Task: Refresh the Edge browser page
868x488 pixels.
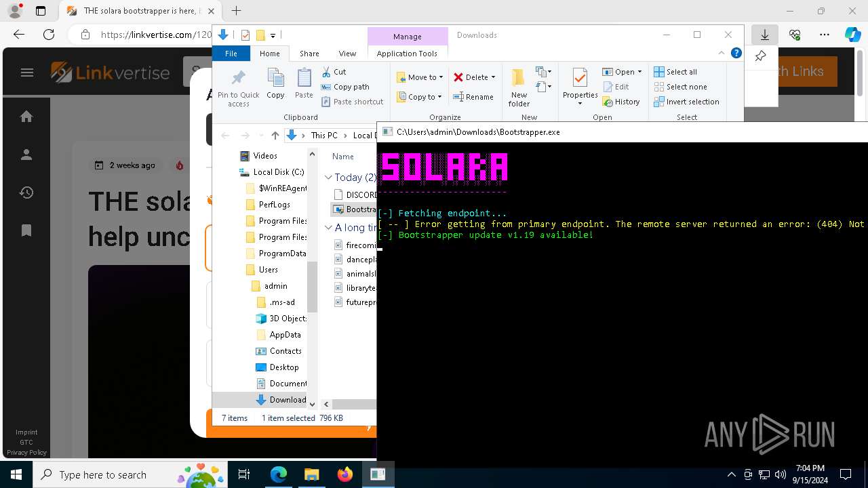Action: tap(49, 35)
